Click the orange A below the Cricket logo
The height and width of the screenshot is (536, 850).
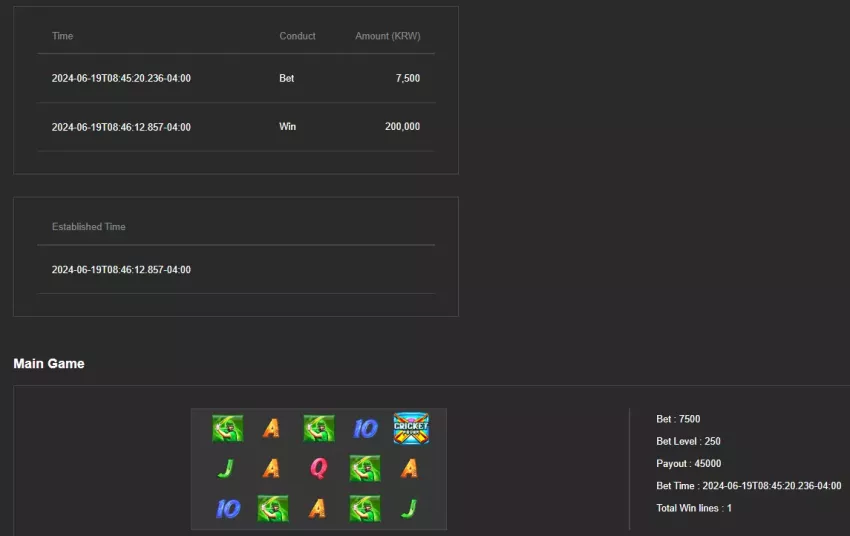(x=409, y=468)
